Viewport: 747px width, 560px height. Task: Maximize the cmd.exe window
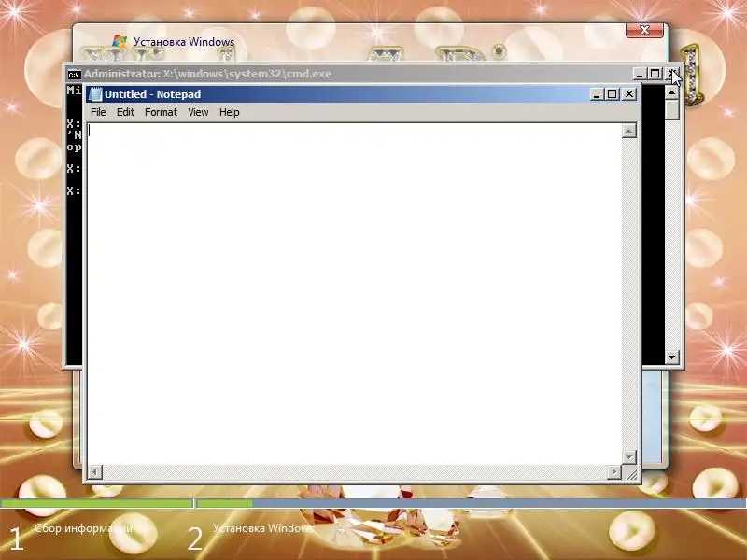click(x=655, y=74)
